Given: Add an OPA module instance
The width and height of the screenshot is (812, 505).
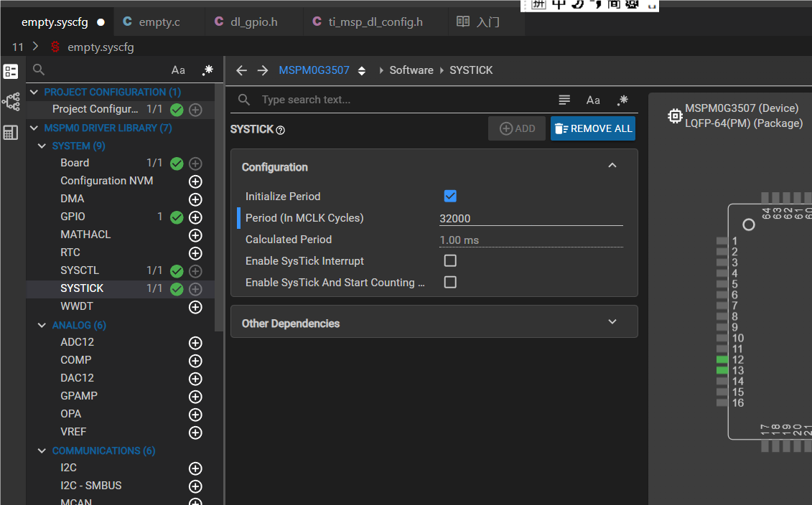Looking at the screenshot, I should 195,415.
